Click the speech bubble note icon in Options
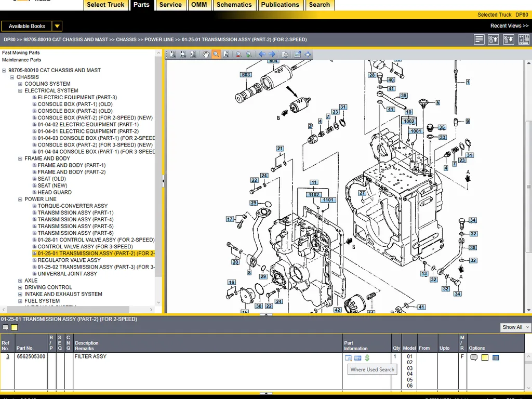The width and height of the screenshot is (532, 399). (474, 357)
